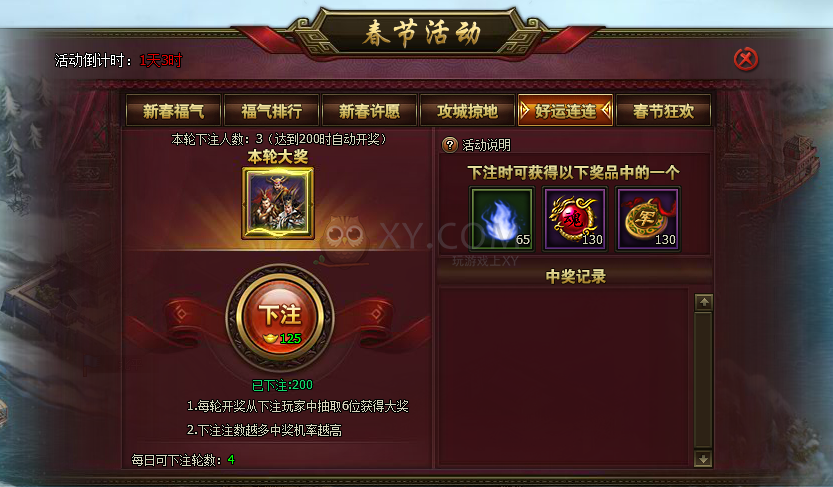The height and width of the screenshot is (487, 833).
Task: Click the question mark help icon
Action: tap(449, 144)
